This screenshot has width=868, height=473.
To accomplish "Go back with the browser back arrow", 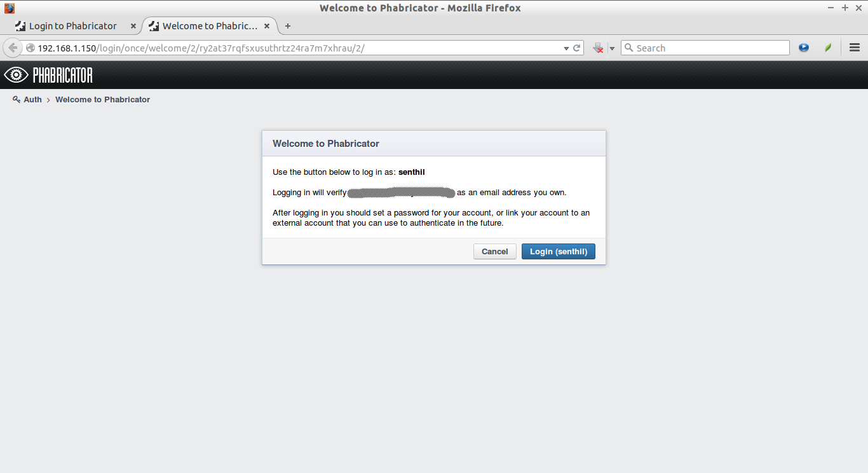I will coord(12,48).
